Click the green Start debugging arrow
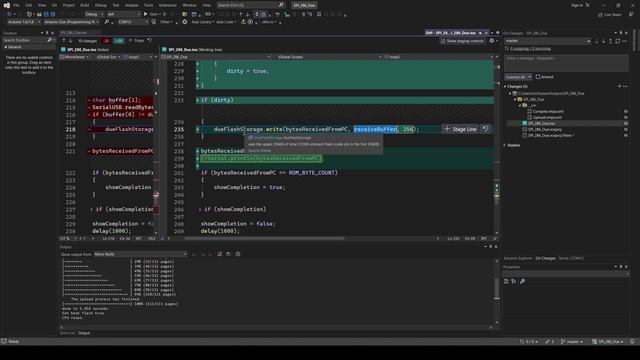 coord(146,14)
